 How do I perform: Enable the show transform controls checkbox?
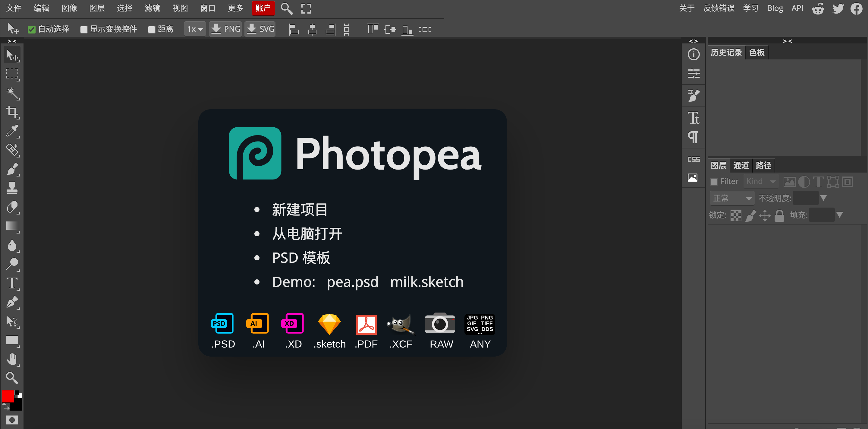tap(83, 29)
